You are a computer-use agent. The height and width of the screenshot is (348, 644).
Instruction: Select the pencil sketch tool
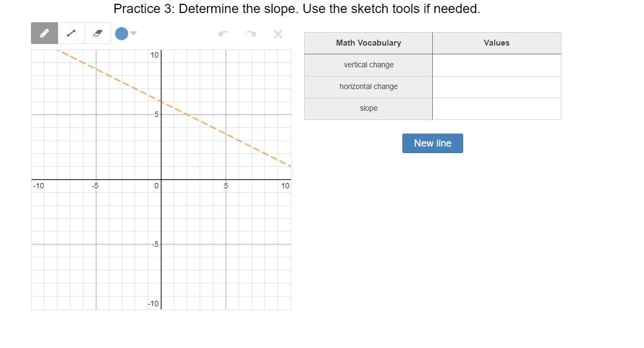[x=45, y=33]
